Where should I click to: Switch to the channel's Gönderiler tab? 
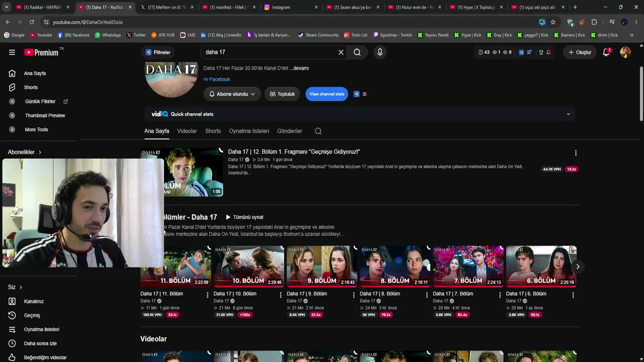(x=290, y=131)
